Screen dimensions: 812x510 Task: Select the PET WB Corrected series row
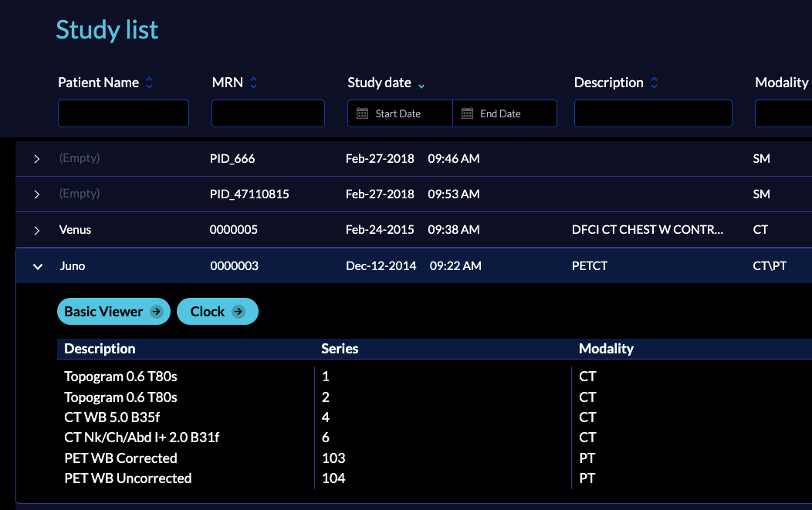(435, 458)
